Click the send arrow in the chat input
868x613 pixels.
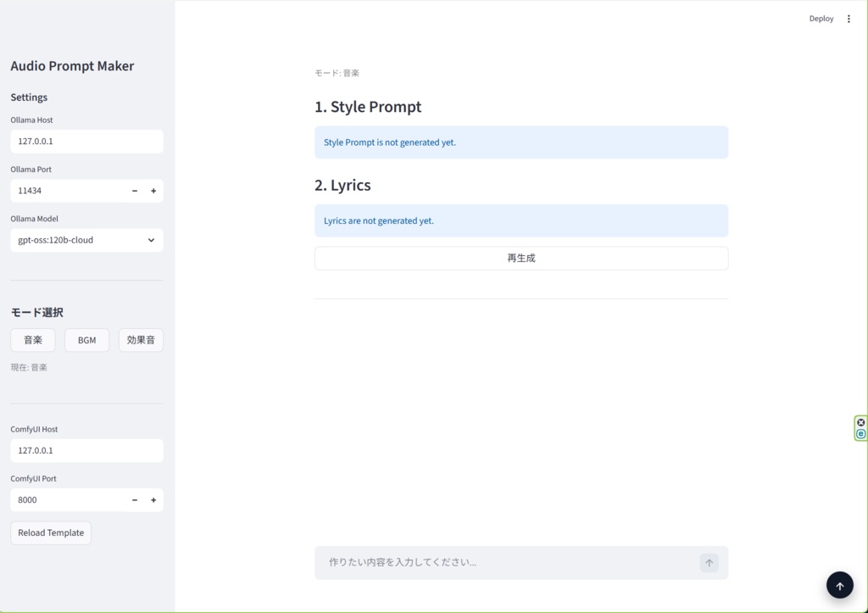[x=709, y=562]
